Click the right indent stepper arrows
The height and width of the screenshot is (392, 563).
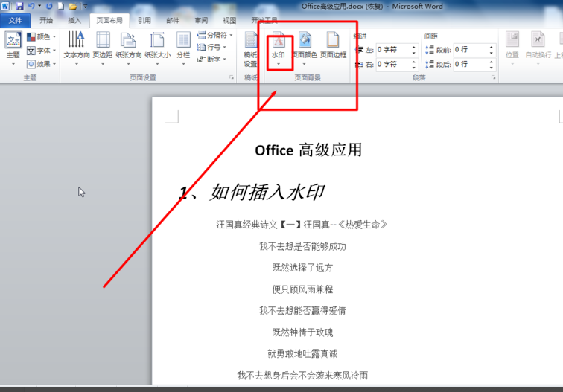click(414, 65)
